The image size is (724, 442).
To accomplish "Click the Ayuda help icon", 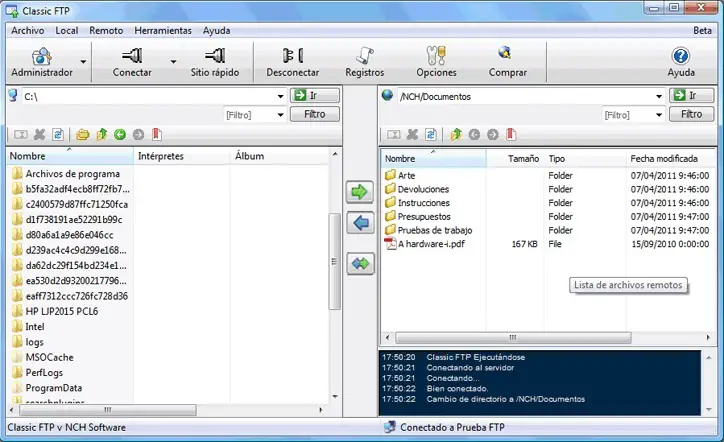I will point(681,56).
